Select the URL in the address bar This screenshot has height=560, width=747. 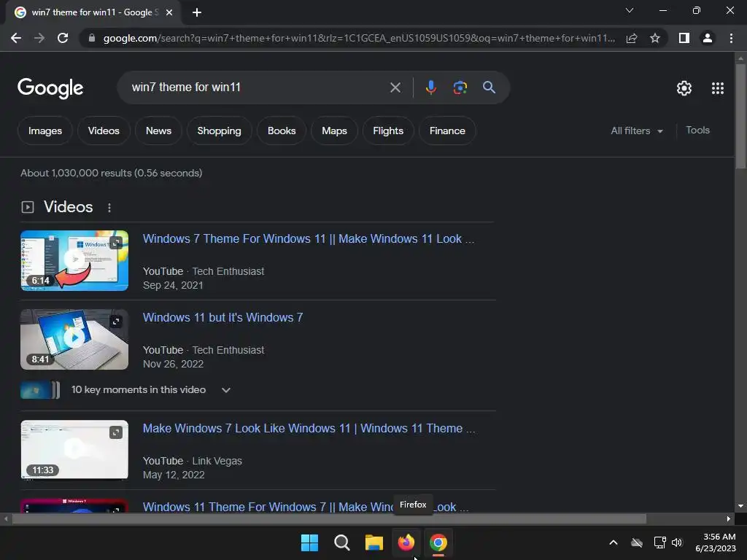click(359, 38)
